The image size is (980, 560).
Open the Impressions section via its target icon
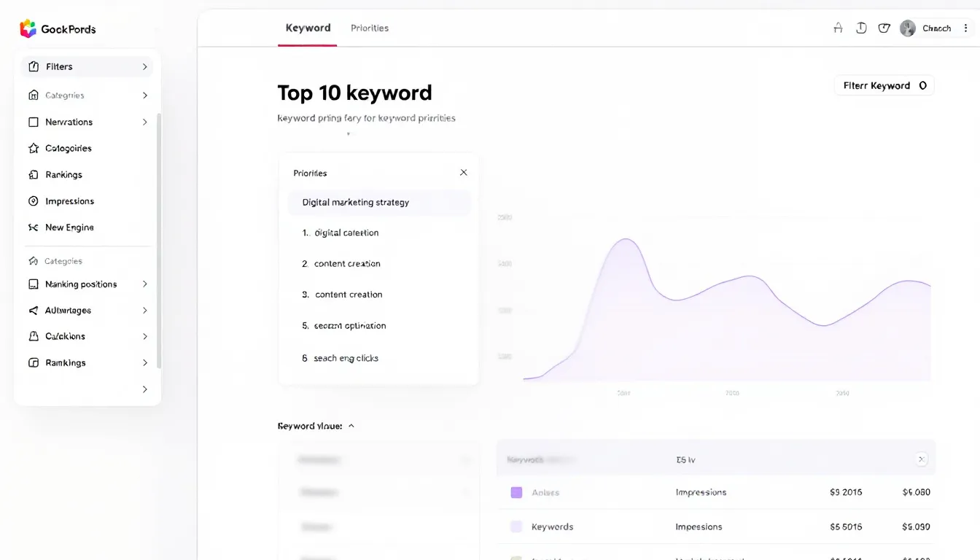(34, 201)
